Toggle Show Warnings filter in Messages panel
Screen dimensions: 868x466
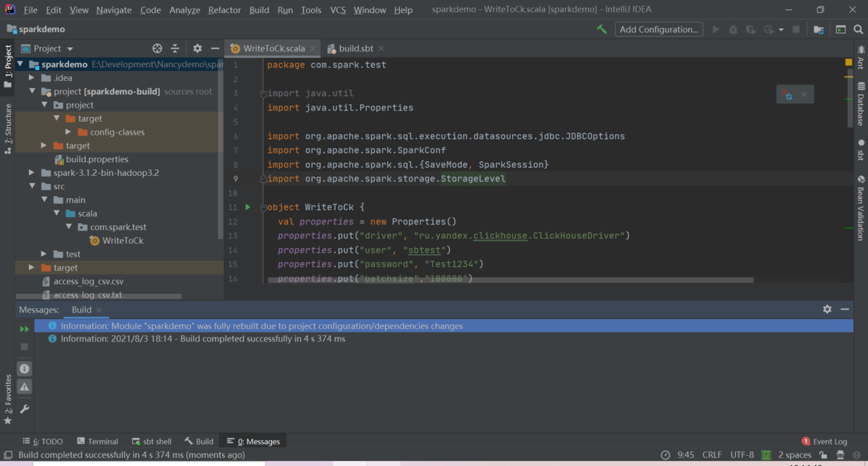[x=25, y=387]
